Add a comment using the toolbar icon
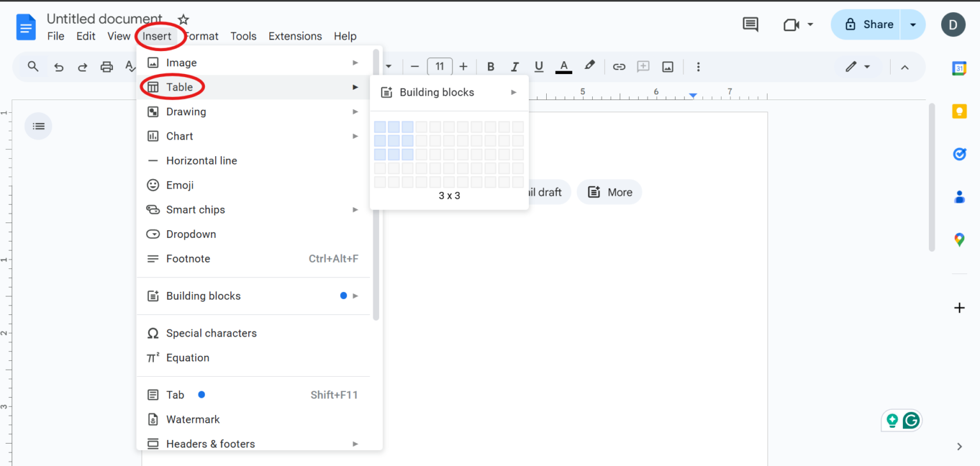980x466 pixels. coord(642,66)
